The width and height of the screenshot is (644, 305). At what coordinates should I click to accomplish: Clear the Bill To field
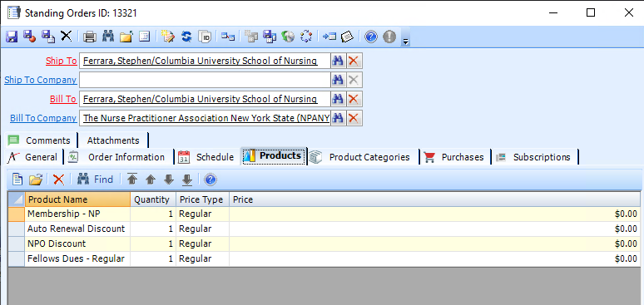354,99
